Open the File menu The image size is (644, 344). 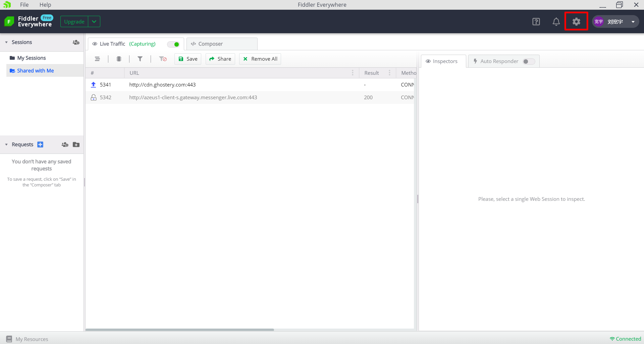tap(24, 5)
